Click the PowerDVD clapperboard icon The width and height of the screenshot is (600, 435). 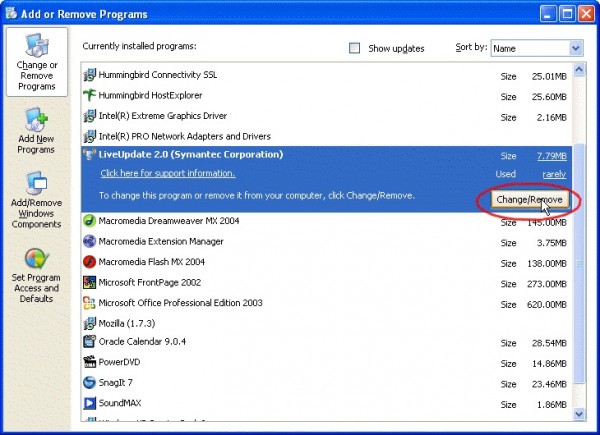(90, 362)
